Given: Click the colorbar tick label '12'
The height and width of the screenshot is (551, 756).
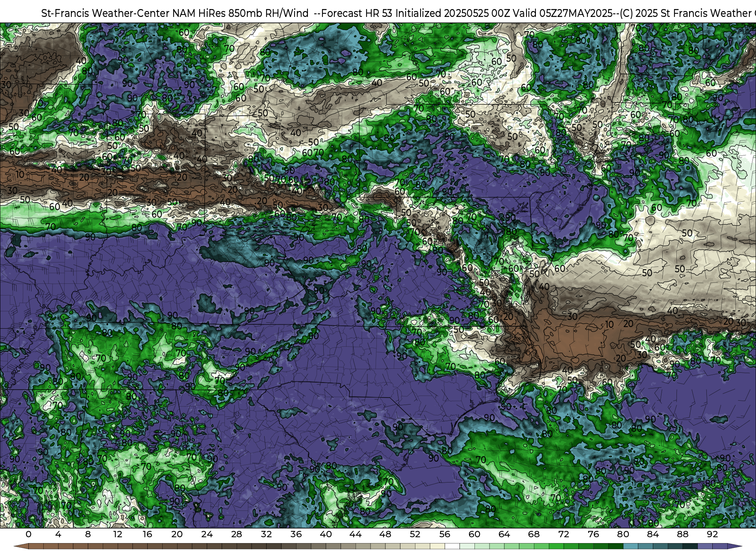Looking at the screenshot, I should pyautogui.click(x=118, y=534).
